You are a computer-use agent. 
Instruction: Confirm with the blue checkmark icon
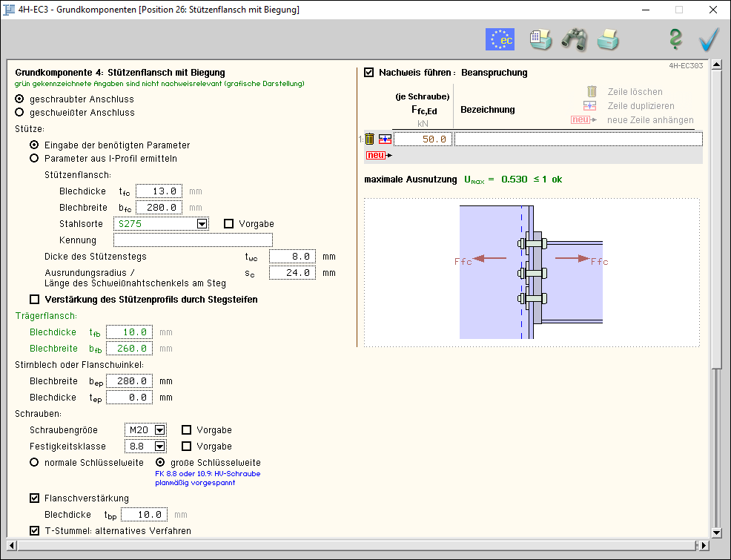pyautogui.click(x=709, y=39)
